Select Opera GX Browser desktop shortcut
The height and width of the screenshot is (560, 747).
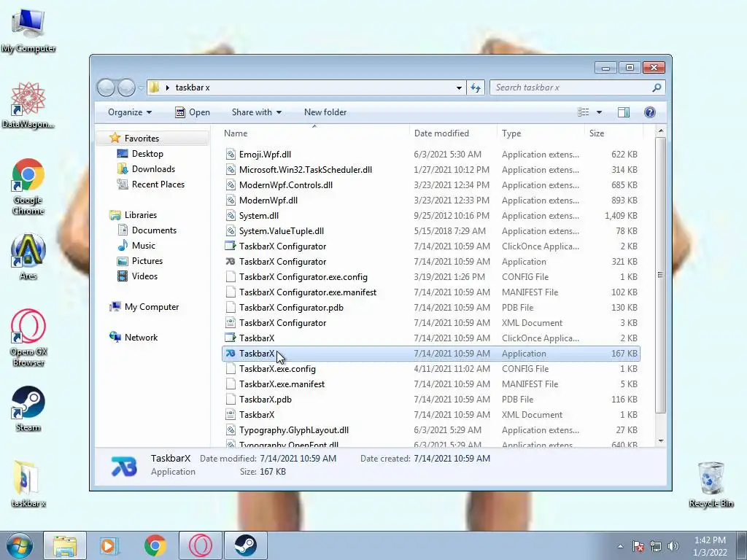28,338
